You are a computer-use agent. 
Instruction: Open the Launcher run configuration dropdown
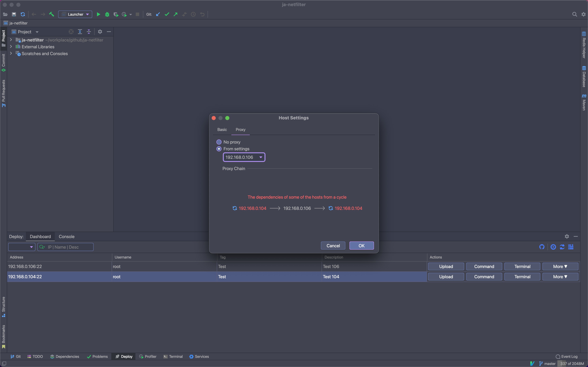coord(75,14)
